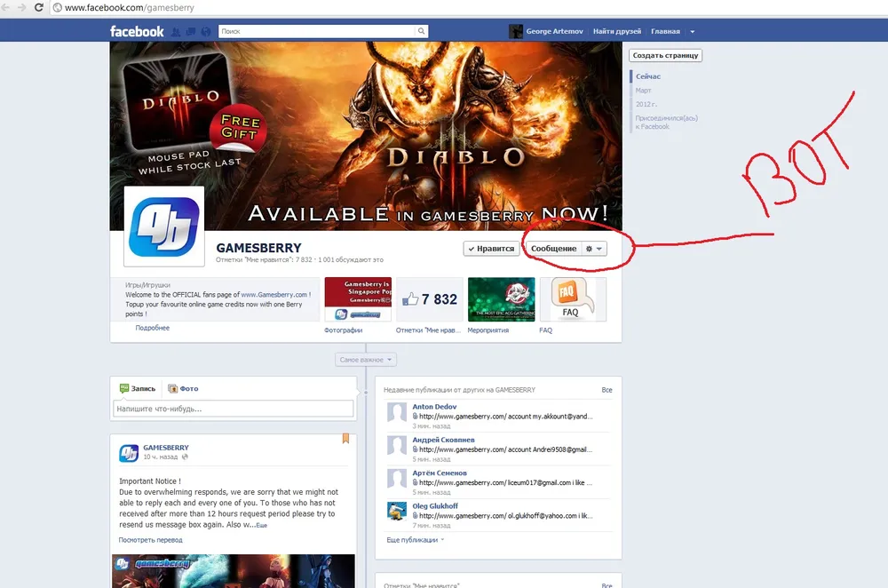Screen dimensions: 888x588
Task: Open the FAQ thumbnail tile
Action: (572, 299)
